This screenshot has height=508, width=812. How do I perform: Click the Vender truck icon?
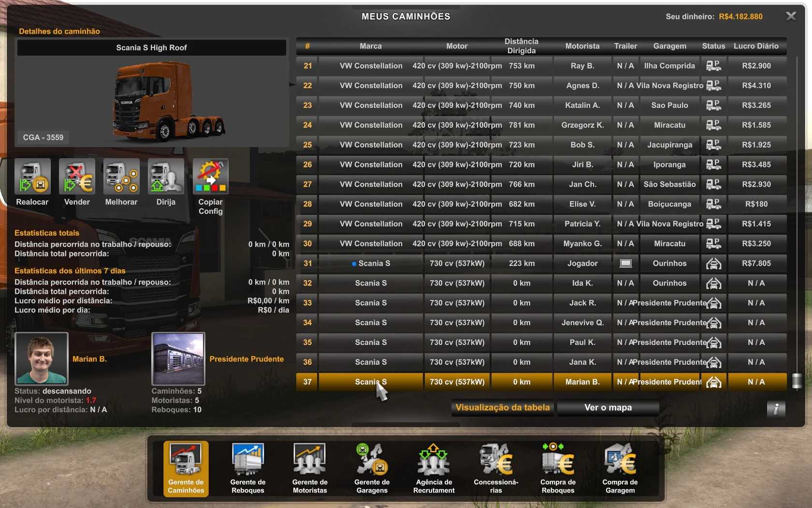click(77, 177)
